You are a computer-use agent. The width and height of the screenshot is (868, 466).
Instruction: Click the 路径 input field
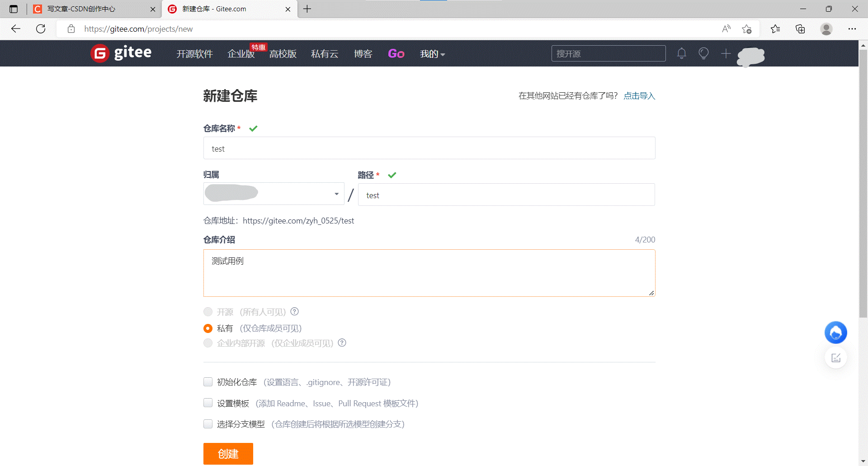click(x=506, y=195)
